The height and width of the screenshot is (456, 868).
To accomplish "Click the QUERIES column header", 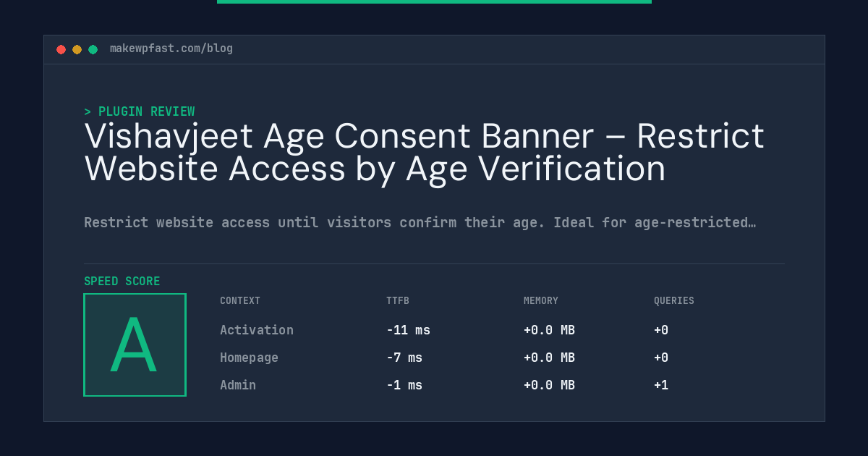I will pos(674,301).
